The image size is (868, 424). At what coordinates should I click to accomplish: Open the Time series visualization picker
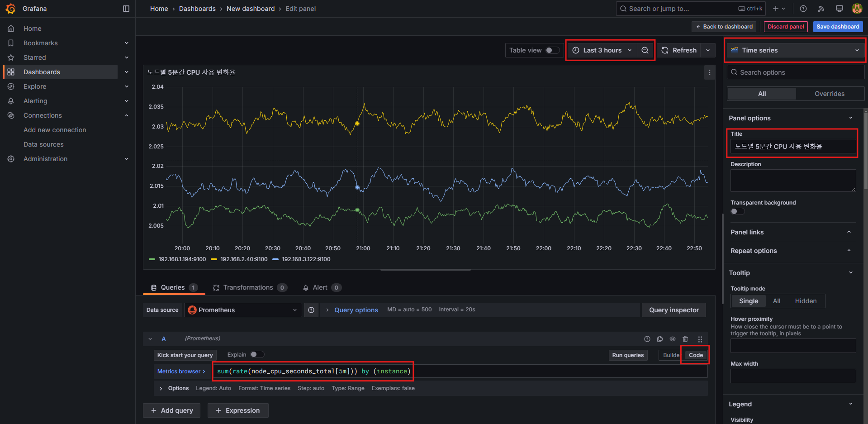[796, 50]
